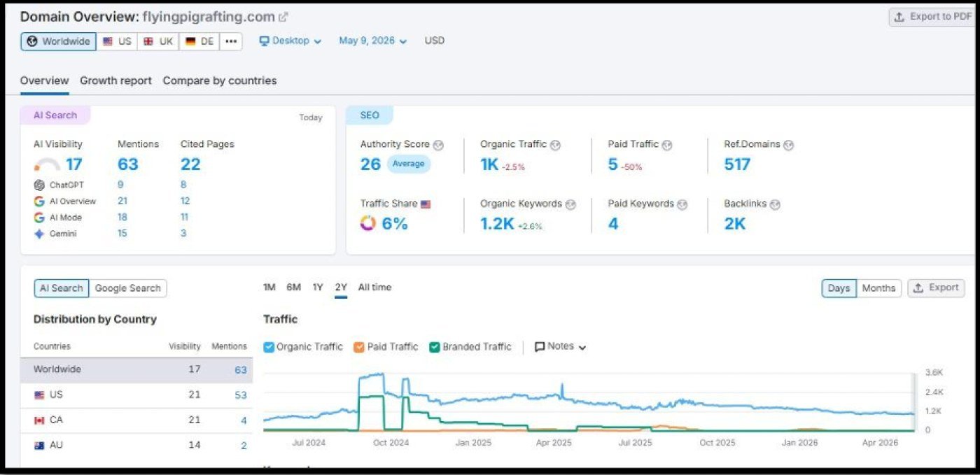Switch to the Growth report tab
The width and height of the screenshot is (980, 475).
pos(115,80)
